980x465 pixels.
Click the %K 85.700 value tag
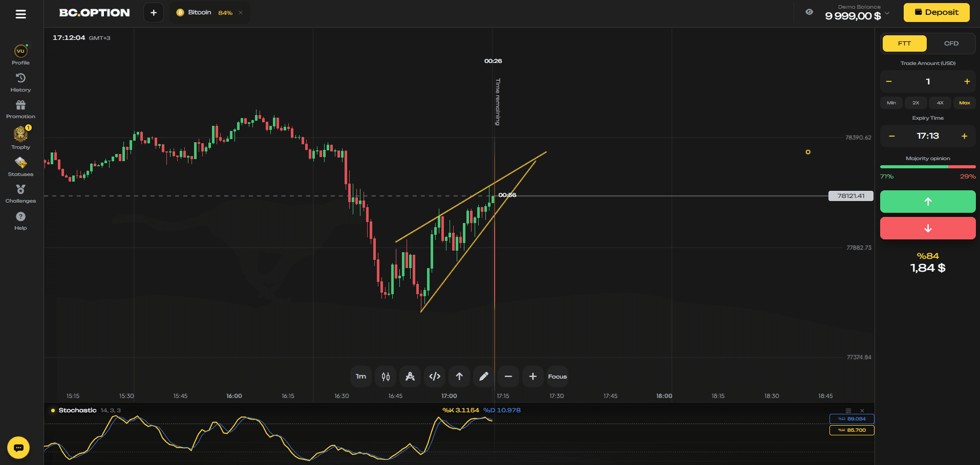(x=851, y=430)
